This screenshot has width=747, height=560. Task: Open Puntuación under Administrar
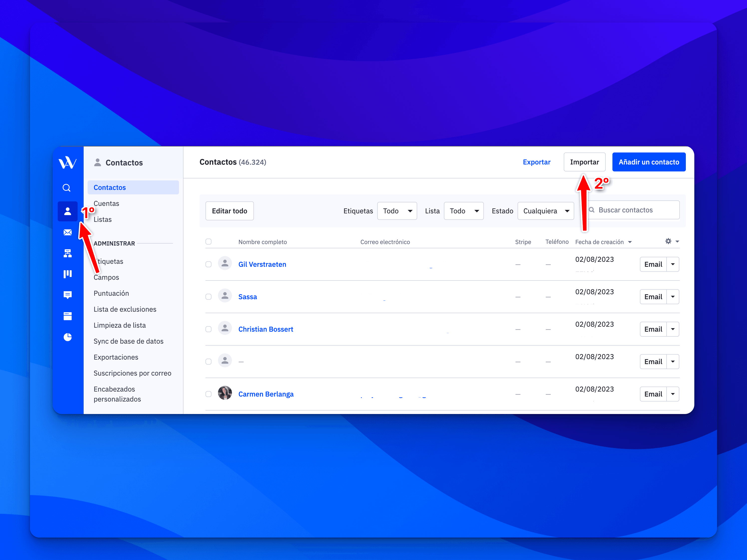[x=111, y=293]
